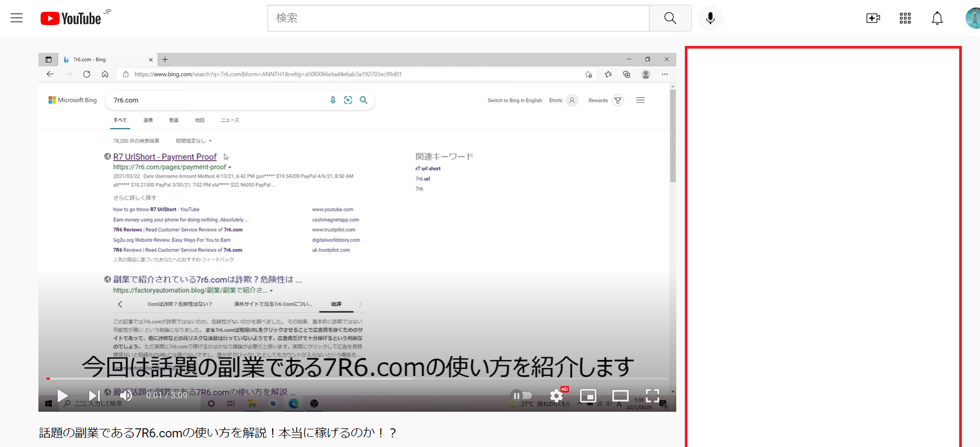Open the YouTube apps grid icon
980x447 pixels.
point(905,18)
